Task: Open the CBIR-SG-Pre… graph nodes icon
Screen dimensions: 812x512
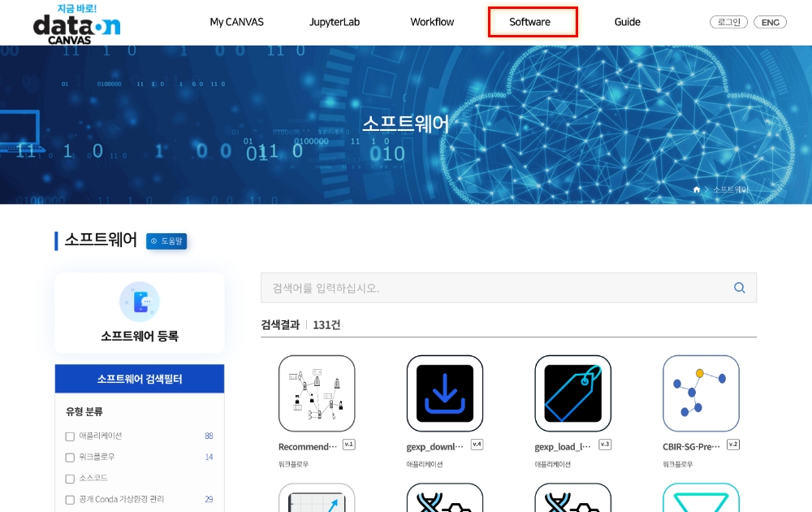Action: point(702,393)
